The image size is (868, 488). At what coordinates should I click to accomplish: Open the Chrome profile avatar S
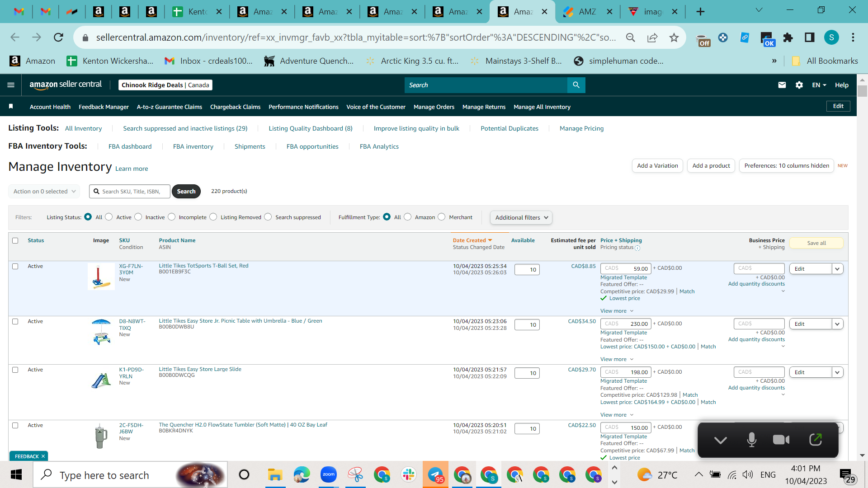pyautogui.click(x=831, y=38)
